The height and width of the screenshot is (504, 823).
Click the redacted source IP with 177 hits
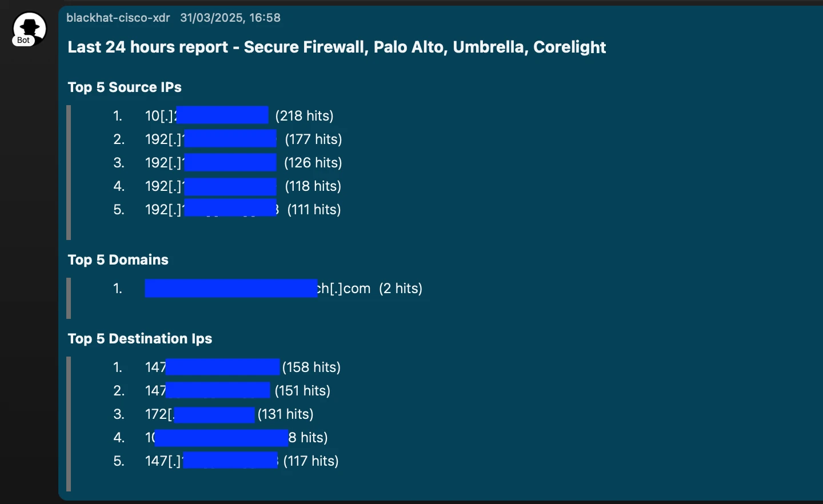click(230, 138)
